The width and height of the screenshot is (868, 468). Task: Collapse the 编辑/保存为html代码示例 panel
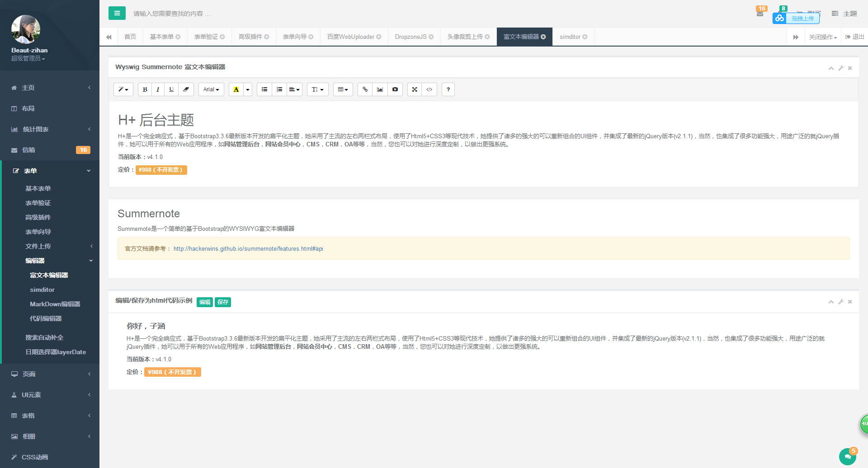click(x=831, y=302)
